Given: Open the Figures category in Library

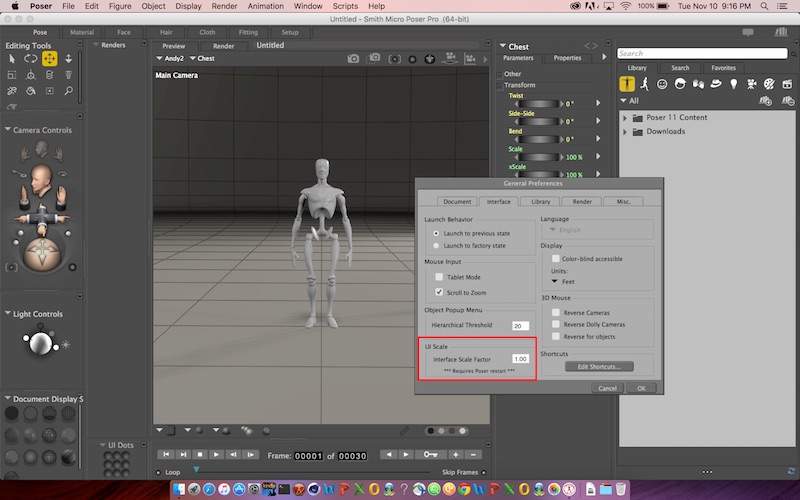Looking at the screenshot, I should click(627, 84).
